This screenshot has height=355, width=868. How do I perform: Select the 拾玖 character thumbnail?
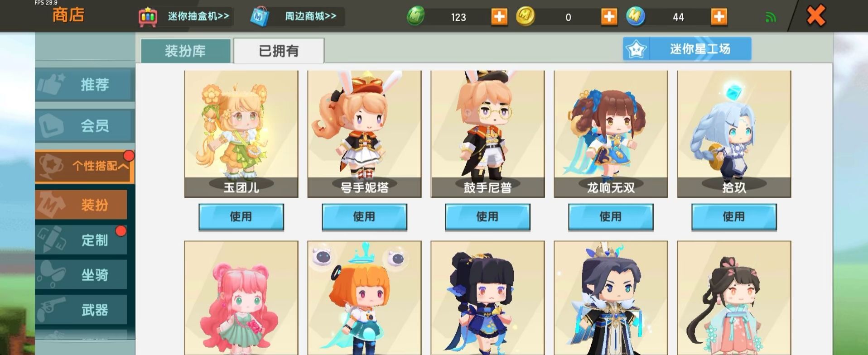734,134
